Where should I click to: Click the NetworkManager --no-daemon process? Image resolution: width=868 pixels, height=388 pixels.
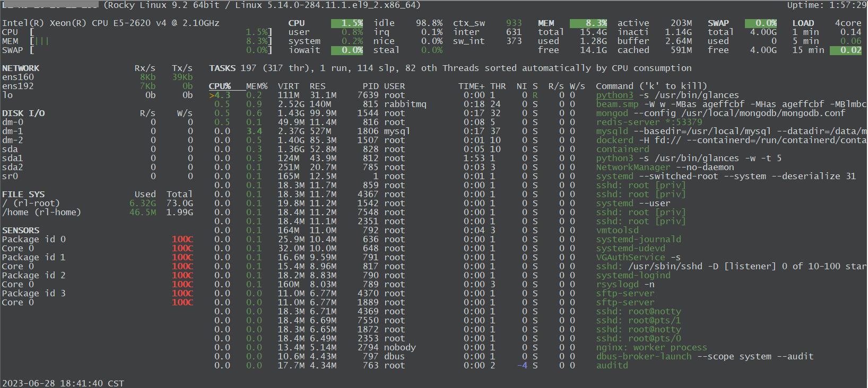pyautogui.click(x=665, y=167)
